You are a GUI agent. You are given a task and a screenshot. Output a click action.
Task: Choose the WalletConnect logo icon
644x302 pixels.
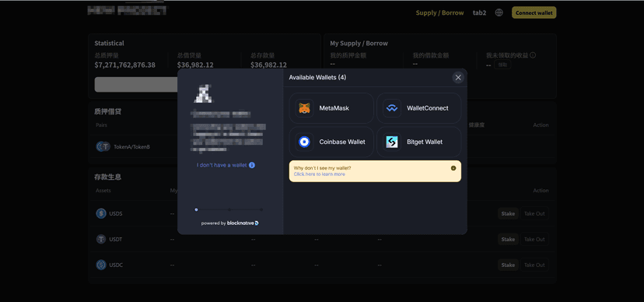pyautogui.click(x=392, y=108)
